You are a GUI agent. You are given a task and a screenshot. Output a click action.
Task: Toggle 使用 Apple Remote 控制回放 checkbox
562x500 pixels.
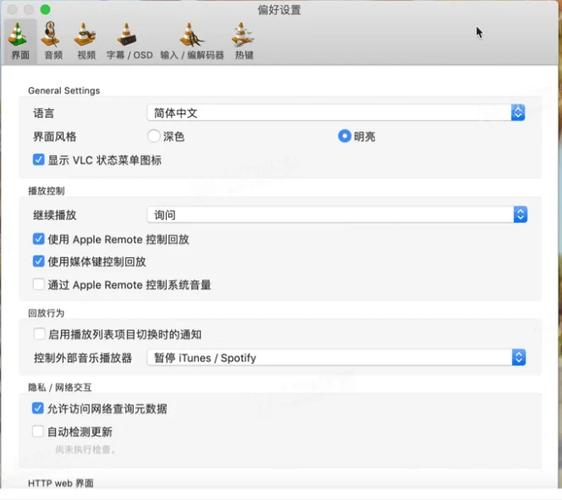click(38, 239)
